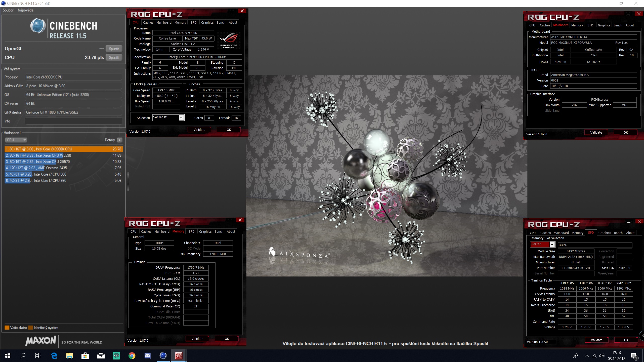The image size is (644, 362).
Task: Switch to Mainboard tab in top-left CPU-Z window
Action: point(164,22)
